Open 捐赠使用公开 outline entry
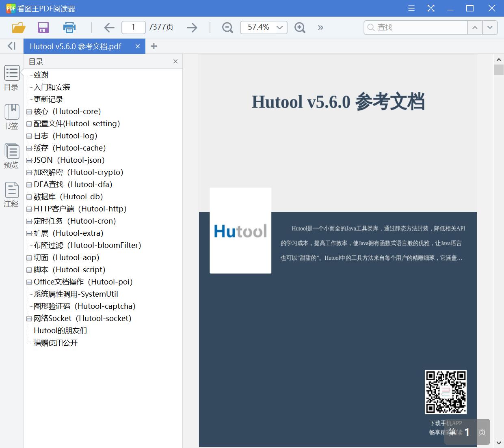Image resolution: width=504 pixels, height=448 pixels. (56, 343)
